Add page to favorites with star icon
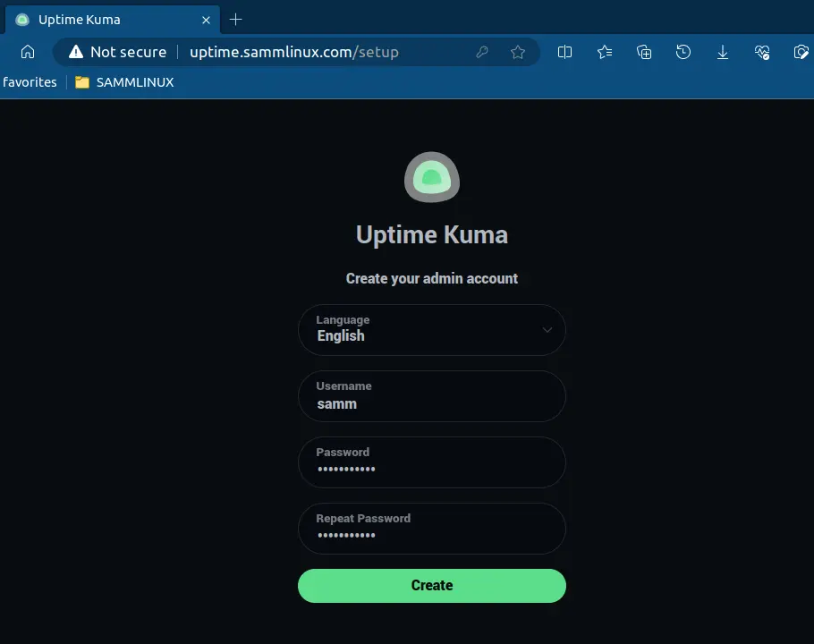The width and height of the screenshot is (814, 644). pos(518,52)
